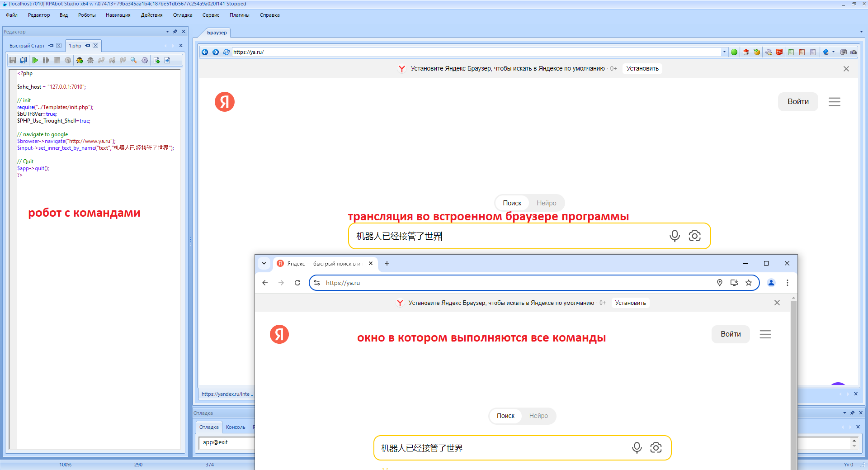868x470 pixels.
Task: Click the red-roof home icon in browser toolbar
Action: (x=746, y=52)
